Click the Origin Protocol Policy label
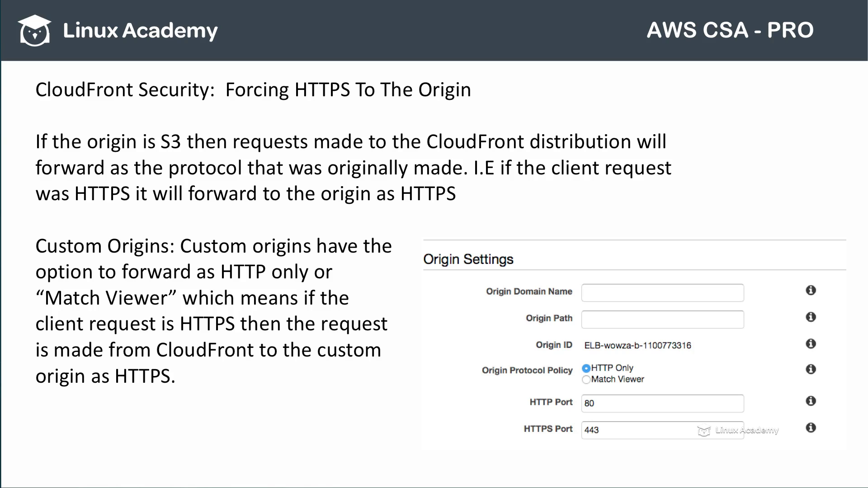The image size is (868, 488). pos(527,371)
